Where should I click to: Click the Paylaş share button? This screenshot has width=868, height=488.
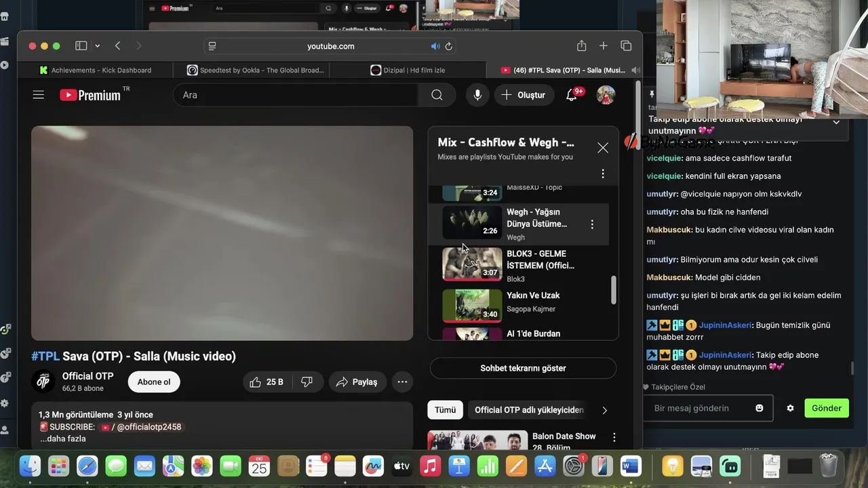(357, 382)
